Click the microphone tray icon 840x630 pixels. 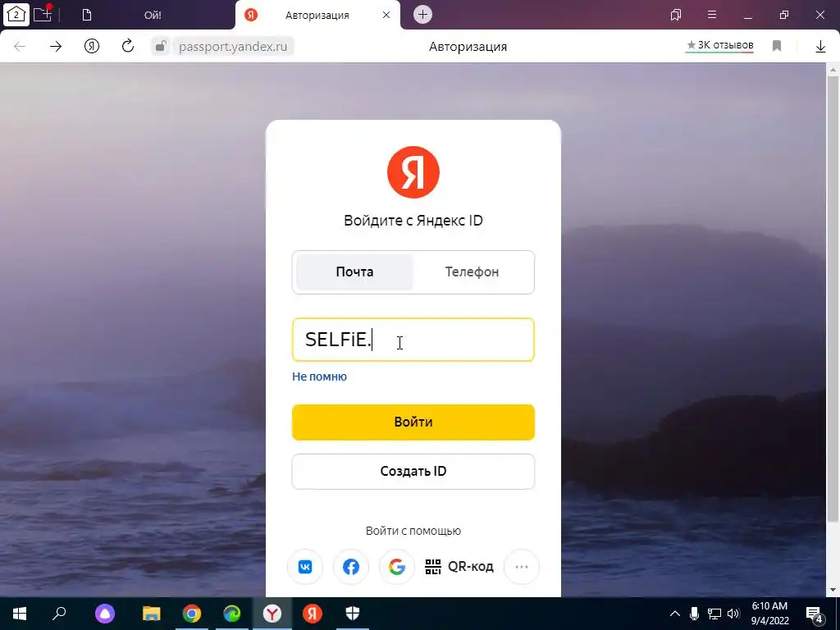click(694, 614)
